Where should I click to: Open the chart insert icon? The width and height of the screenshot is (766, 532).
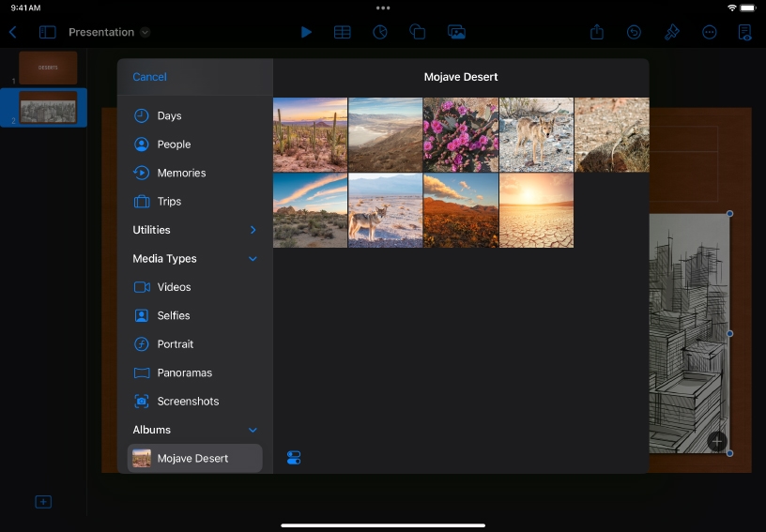(380, 32)
